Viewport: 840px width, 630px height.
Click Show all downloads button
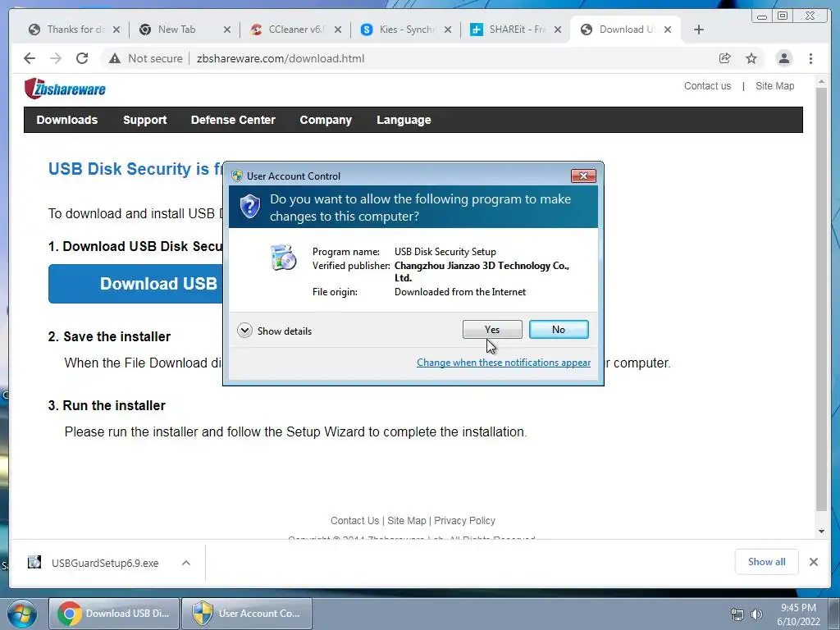767,562
